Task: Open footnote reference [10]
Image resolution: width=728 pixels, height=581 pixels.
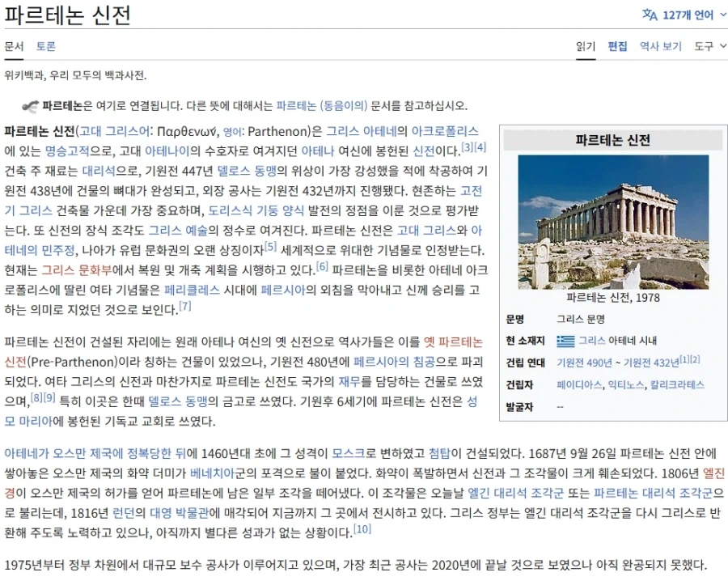Action: click(x=362, y=528)
